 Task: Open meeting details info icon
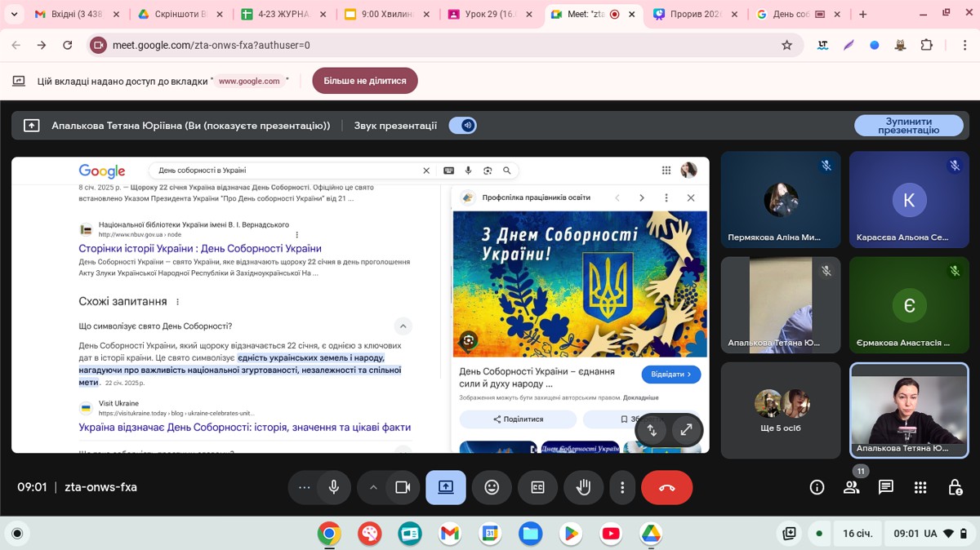[817, 487]
